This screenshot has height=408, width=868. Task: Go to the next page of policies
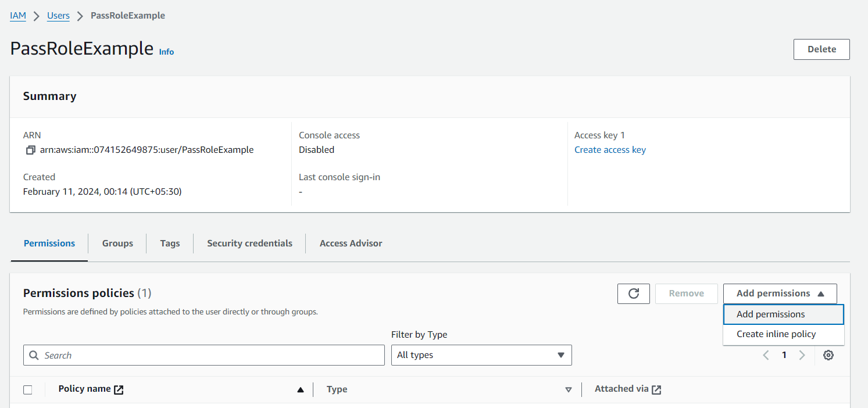pos(802,355)
